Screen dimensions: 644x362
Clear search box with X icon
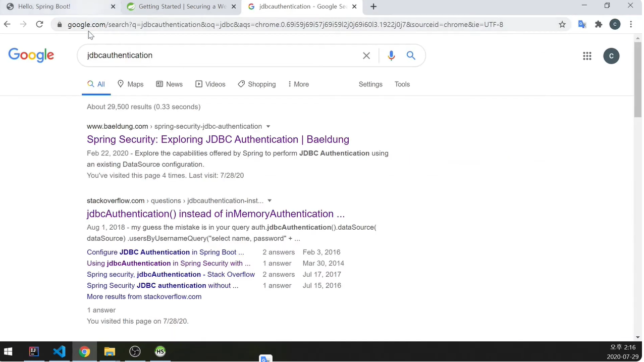point(366,56)
